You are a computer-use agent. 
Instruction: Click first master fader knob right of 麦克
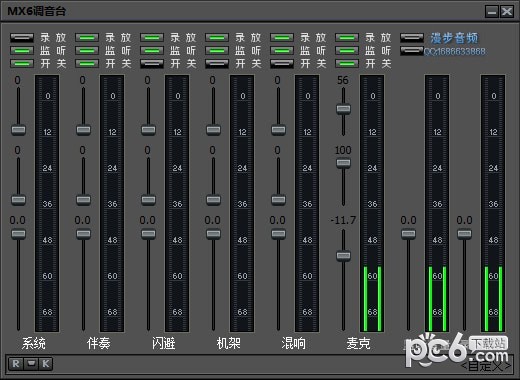[408, 234]
